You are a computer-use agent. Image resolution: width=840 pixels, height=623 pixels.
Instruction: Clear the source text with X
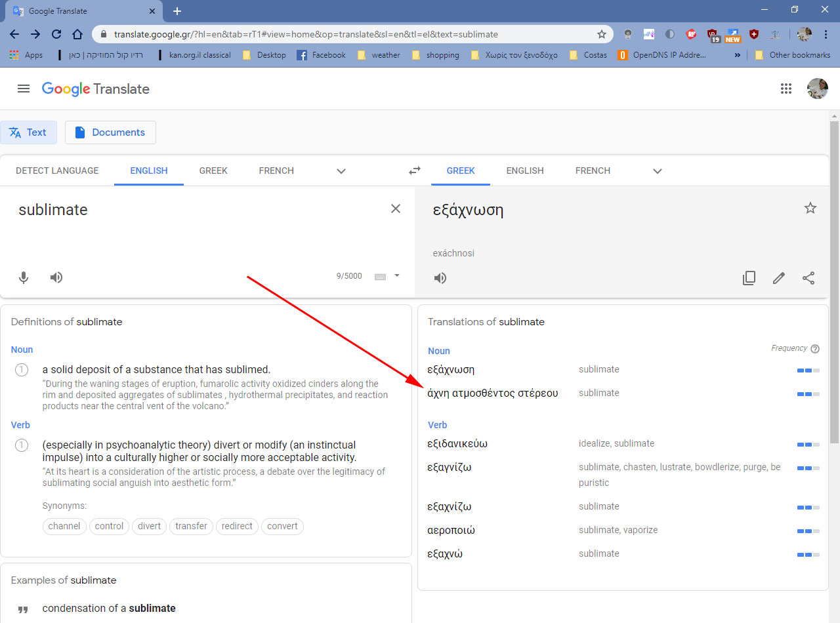point(396,209)
